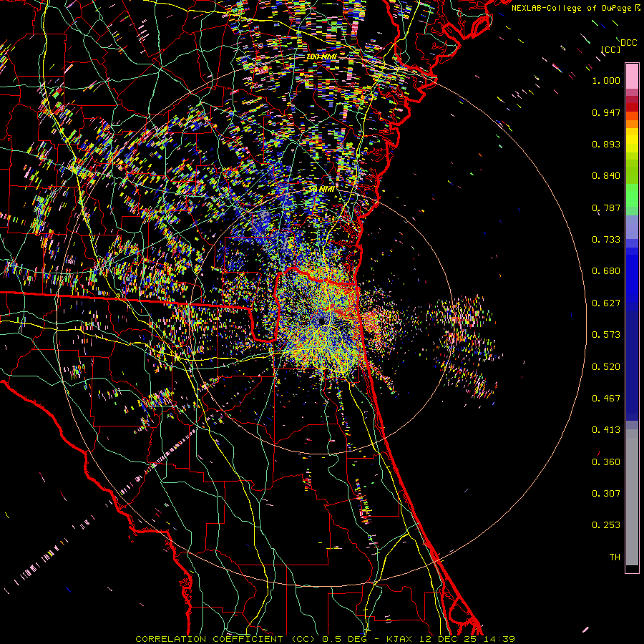The width and height of the screenshot is (644, 644).
Task: Click the 0.733 legend value
Action: pyautogui.click(x=606, y=240)
